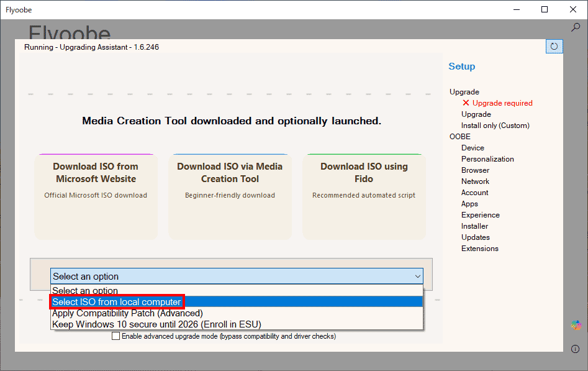
Task: Click the top-level Upgrade heading
Action: tap(464, 92)
